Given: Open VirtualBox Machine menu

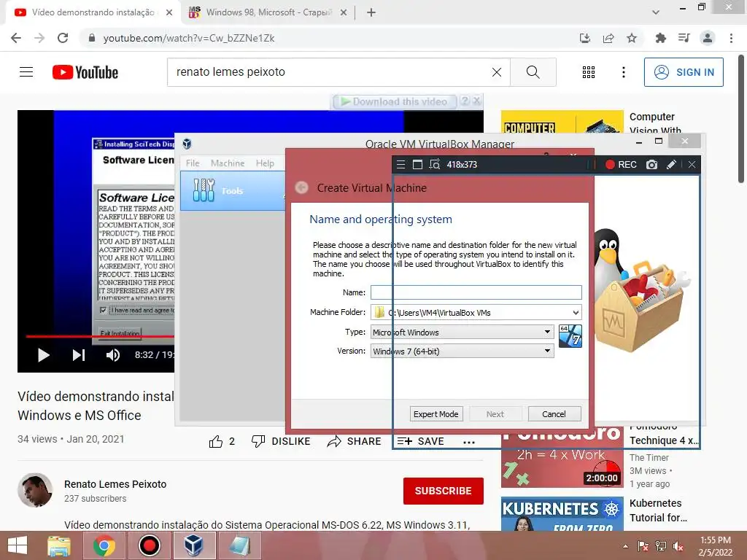Looking at the screenshot, I should pos(228,163).
